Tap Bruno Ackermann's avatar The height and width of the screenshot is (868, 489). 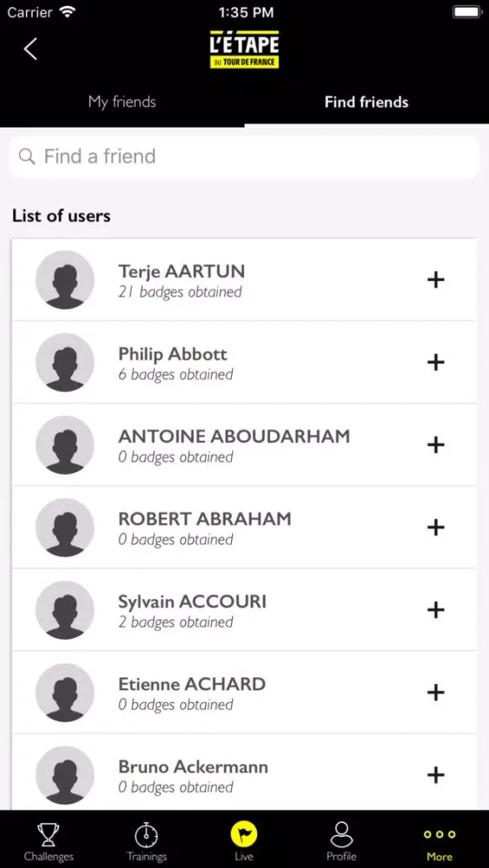click(65, 774)
